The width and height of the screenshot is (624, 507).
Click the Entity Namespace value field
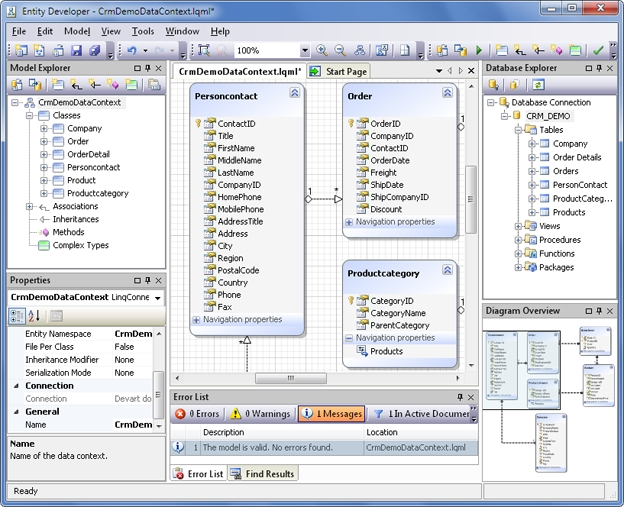(x=133, y=334)
